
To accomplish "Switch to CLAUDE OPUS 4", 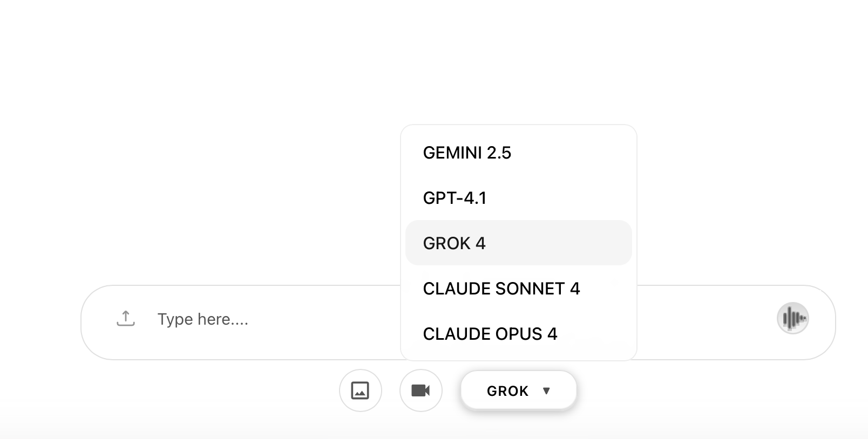I will [490, 334].
